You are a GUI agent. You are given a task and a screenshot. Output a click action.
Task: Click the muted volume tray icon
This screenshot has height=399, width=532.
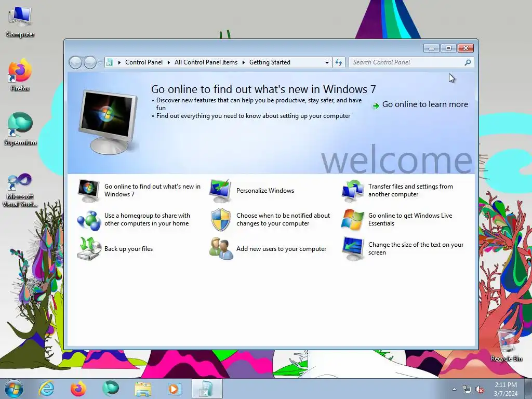tap(480, 390)
